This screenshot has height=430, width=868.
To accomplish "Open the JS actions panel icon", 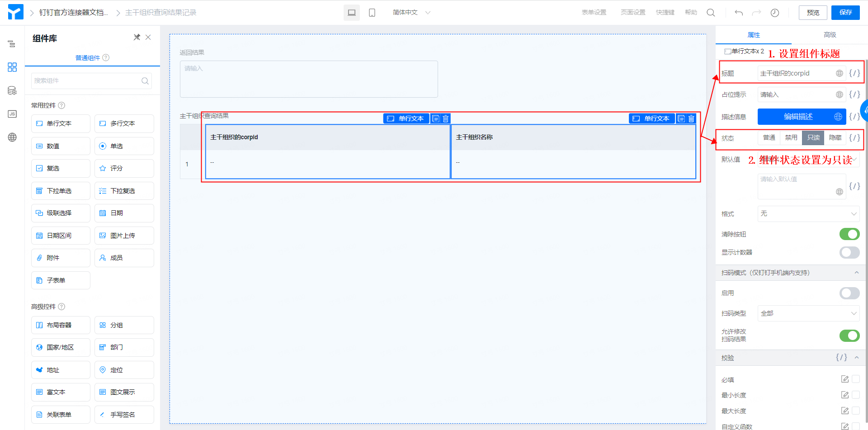I will point(12,114).
